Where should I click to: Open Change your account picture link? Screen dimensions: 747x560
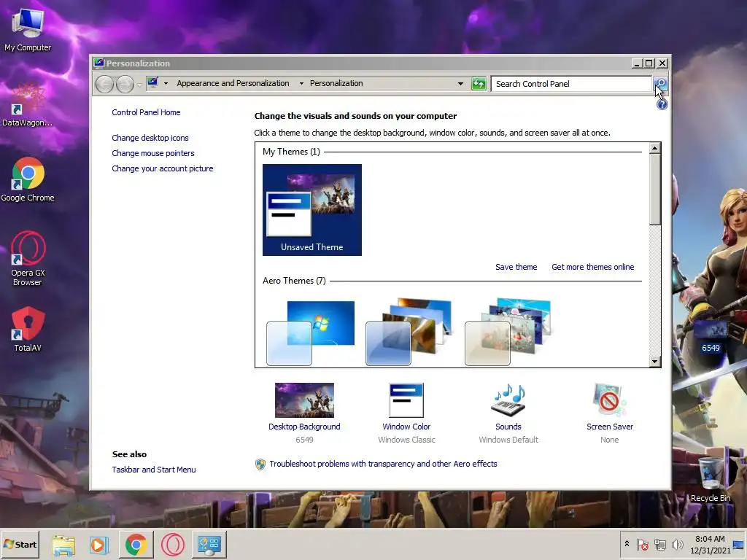(x=163, y=168)
